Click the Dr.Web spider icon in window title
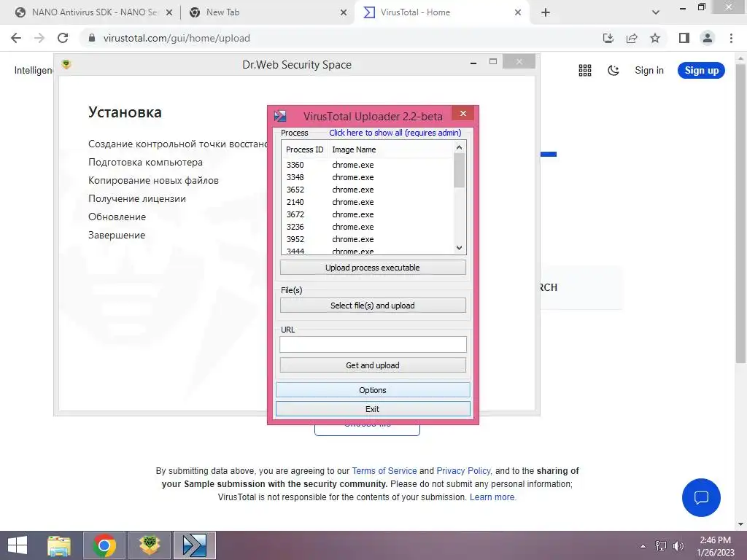This screenshot has height=560, width=747. click(x=66, y=64)
